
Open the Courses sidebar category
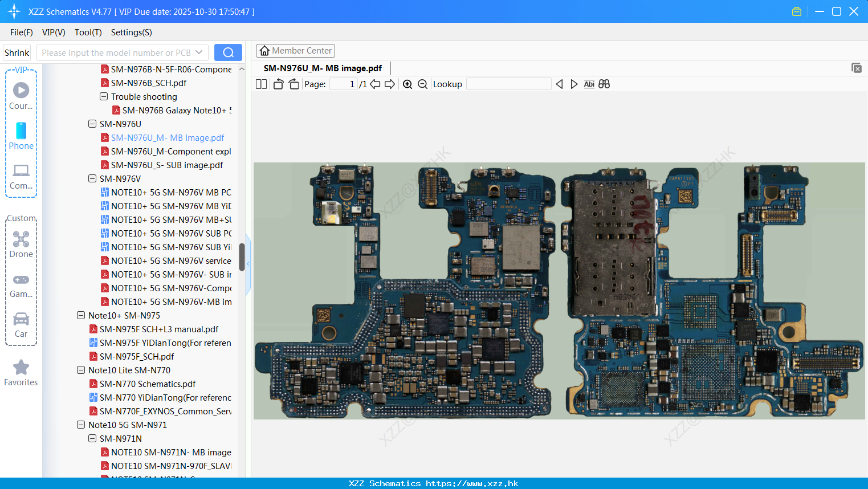(21, 96)
